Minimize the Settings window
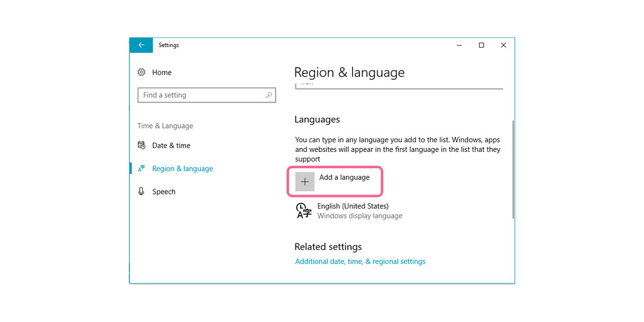The width and height of the screenshot is (644, 322). pos(459,45)
